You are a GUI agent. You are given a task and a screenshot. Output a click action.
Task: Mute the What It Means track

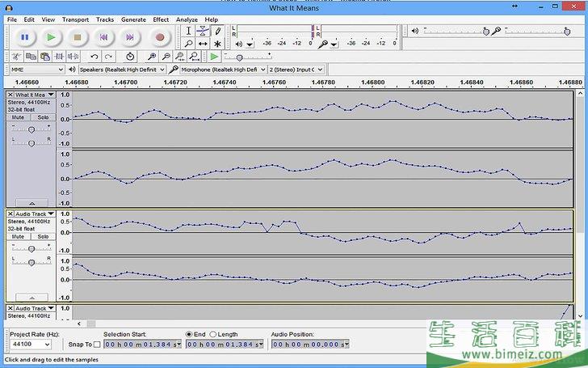click(18, 117)
